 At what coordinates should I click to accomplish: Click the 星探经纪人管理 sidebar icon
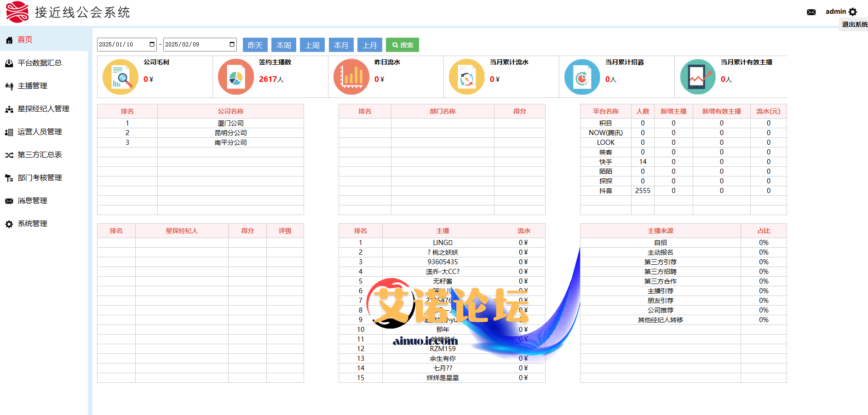(9, 109)
